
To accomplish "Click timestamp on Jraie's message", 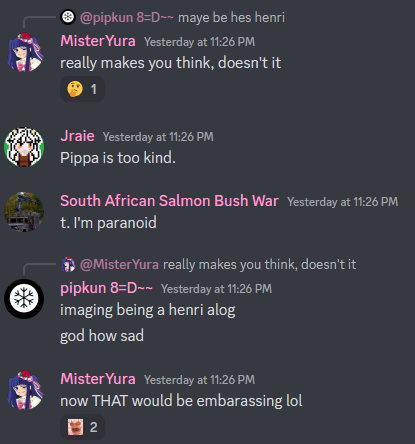I will coord(158,137).
